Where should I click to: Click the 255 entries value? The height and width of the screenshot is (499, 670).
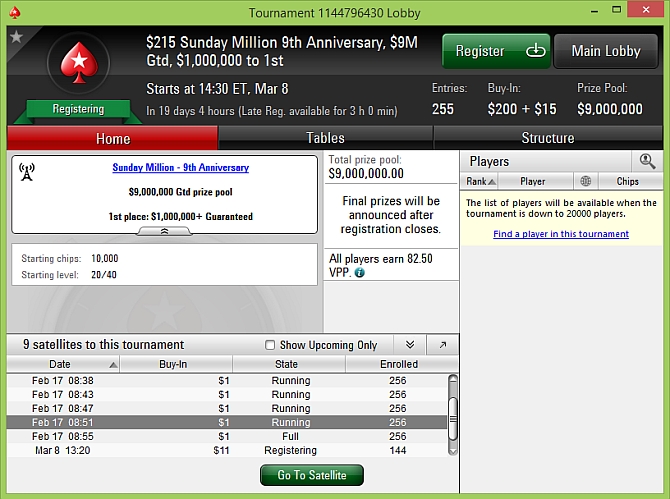[443, 109]
